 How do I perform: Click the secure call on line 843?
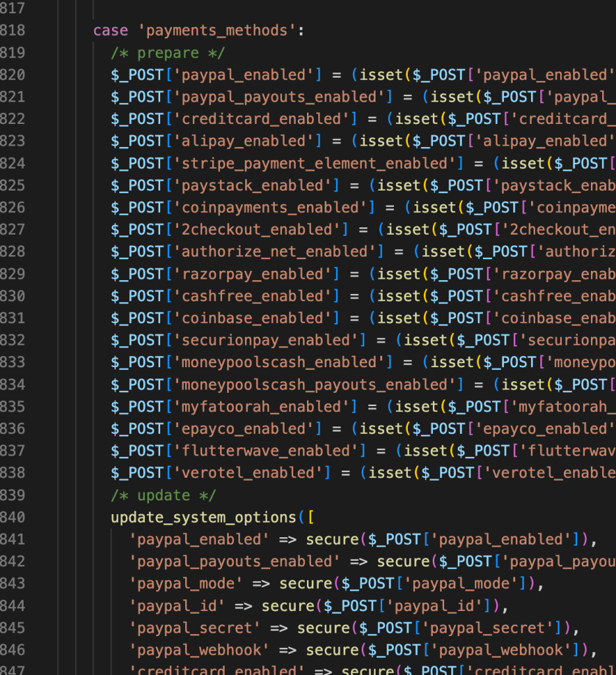tap(306, 583)
